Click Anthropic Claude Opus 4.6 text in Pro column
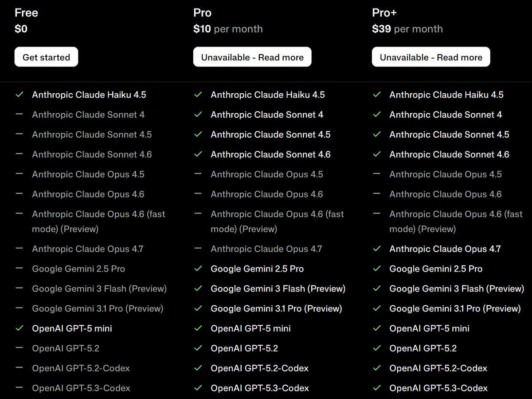The width and height of the screenshot is (532, 399). pyautogui.click(x=267, y=194)
